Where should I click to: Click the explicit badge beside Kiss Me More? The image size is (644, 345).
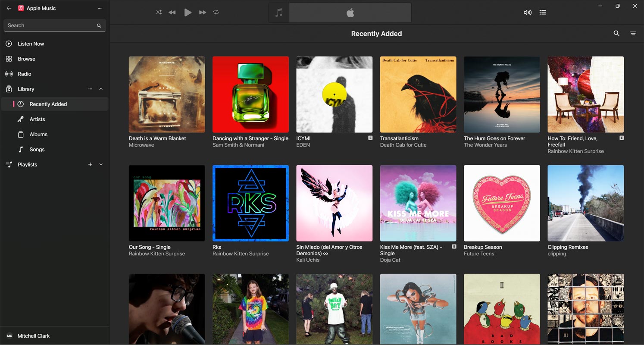coord(454,247)
